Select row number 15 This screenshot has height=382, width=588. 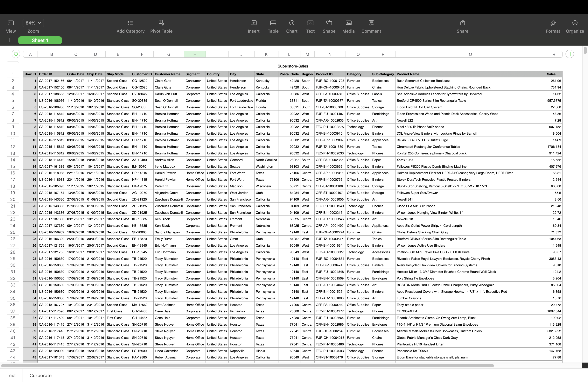click(x=13, y=166)
